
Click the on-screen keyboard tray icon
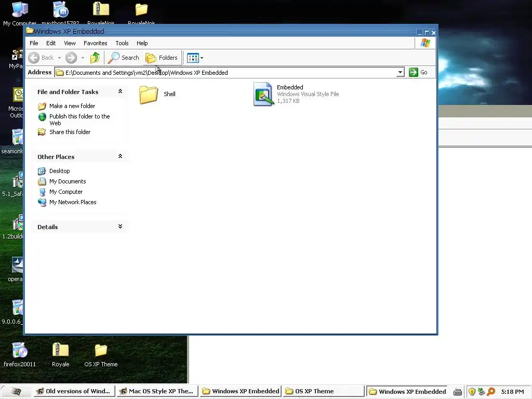tap(457, 392)
